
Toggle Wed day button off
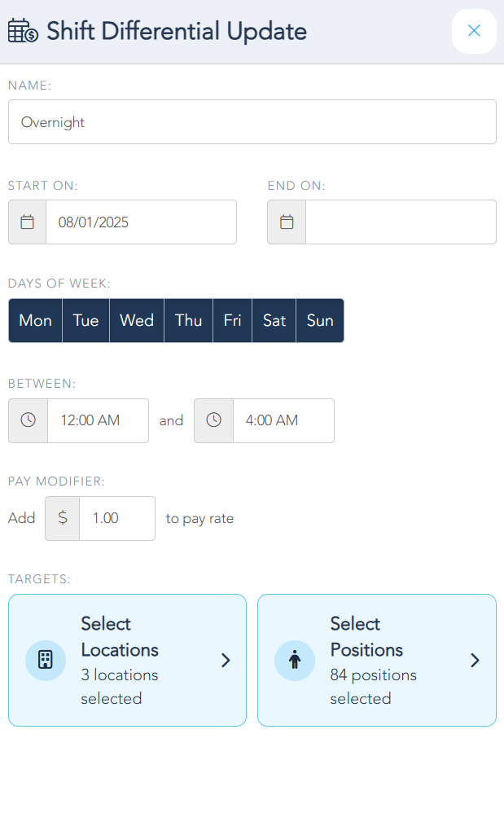tap(136, 320)
